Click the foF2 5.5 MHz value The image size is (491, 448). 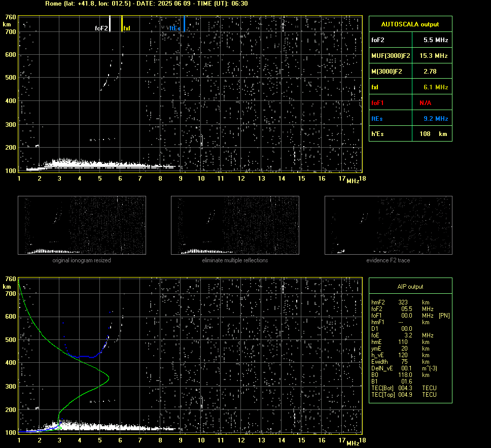coord(436,40)
